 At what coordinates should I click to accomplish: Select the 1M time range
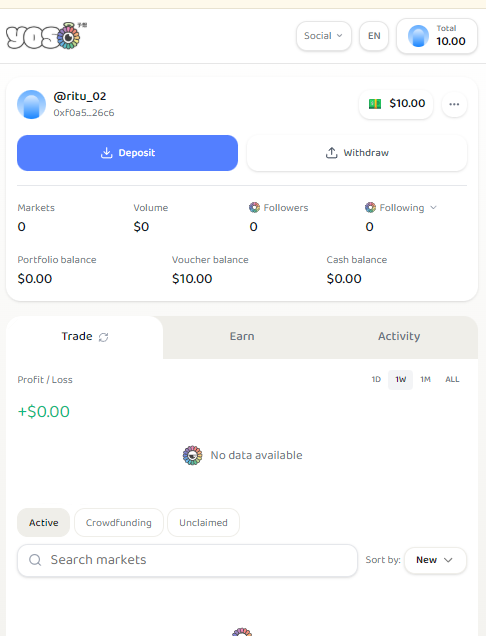(425, 380)
